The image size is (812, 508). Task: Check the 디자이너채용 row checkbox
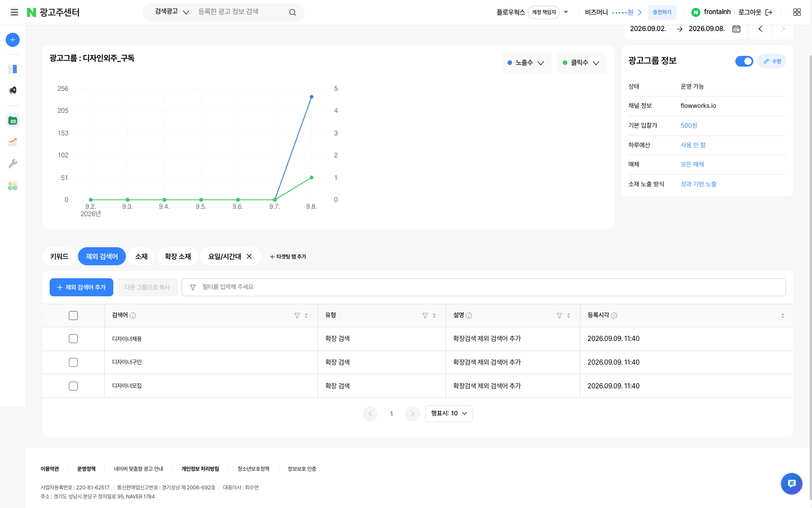click(73, 339)
